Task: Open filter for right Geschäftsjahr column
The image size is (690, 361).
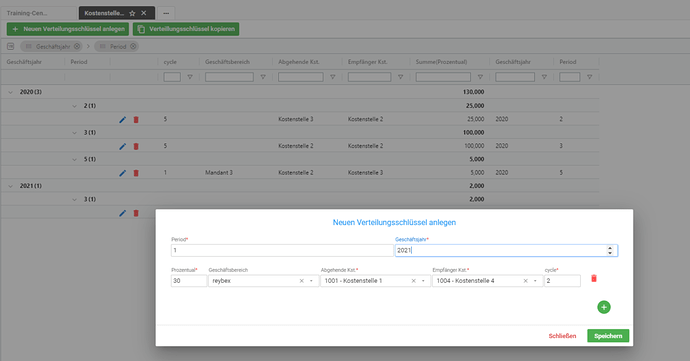Action: [x=544, y=77]
